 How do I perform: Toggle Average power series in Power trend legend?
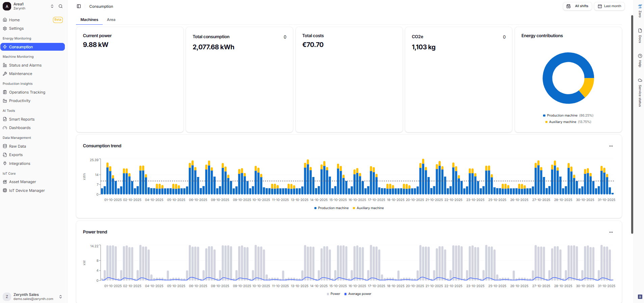(x=358, y=294)
